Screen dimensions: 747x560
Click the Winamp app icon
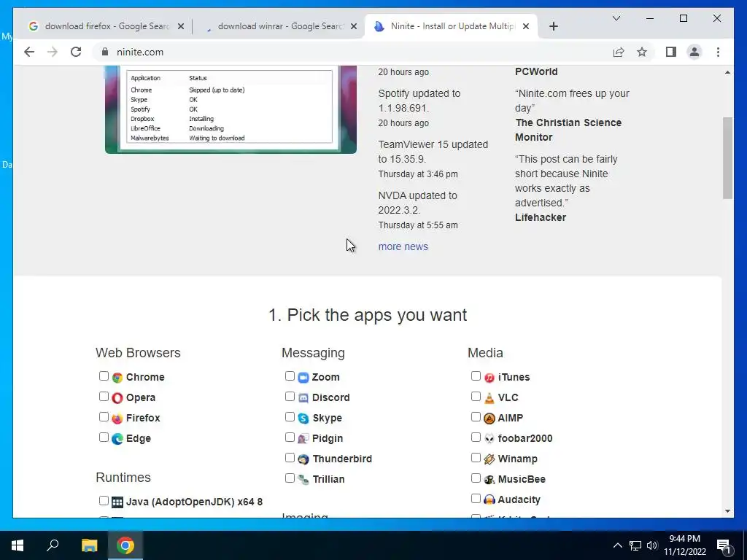(x=489, y=459)
